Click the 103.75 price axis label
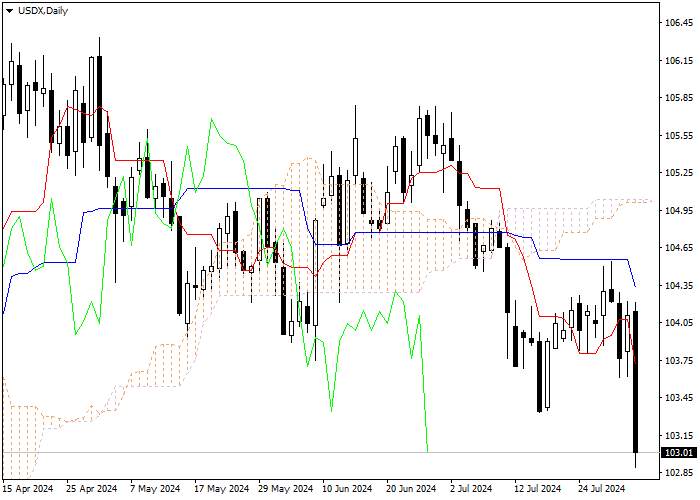 679,360
